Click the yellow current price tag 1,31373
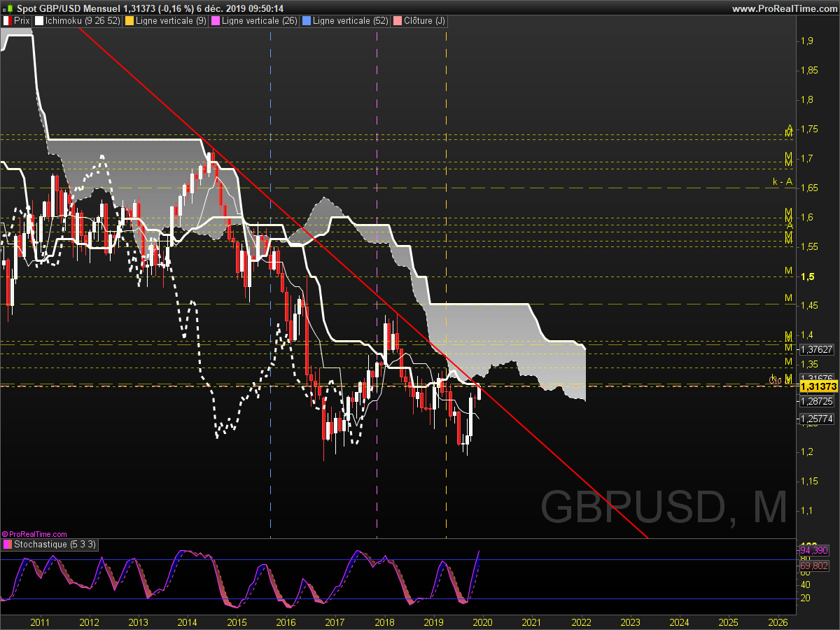 (x=818, y=387)
